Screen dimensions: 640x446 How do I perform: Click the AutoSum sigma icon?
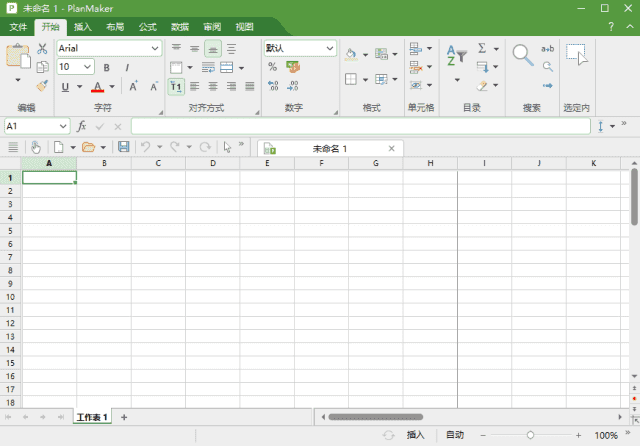(x=482, y=48)
